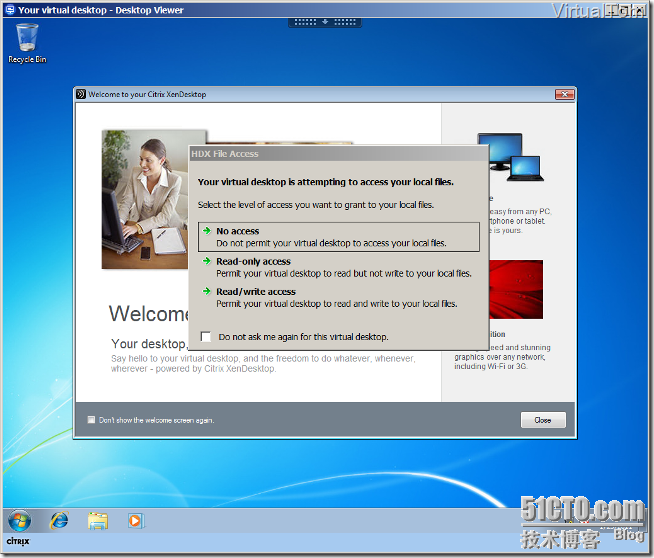The image size is (654, 558).
Task: Click the HDX File Access dialog title
Action: tap(225, 154)
